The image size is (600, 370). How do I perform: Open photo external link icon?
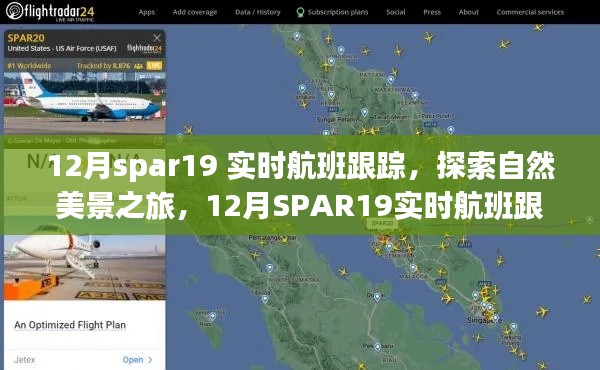[158, 141]
